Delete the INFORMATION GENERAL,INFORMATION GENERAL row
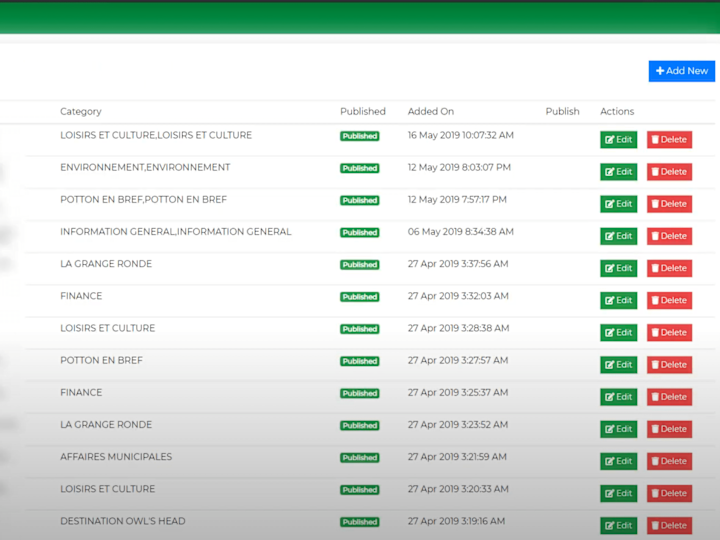 click(x=669, y=236)
